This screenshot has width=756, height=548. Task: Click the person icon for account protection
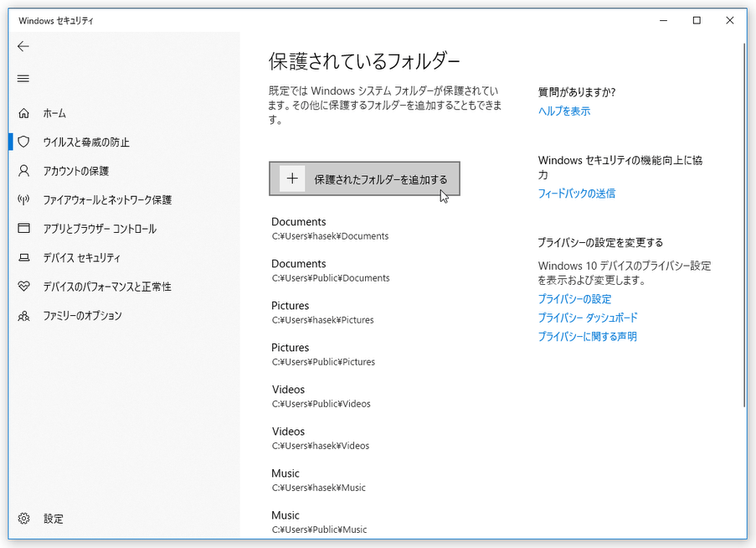(x=23, y=171)
